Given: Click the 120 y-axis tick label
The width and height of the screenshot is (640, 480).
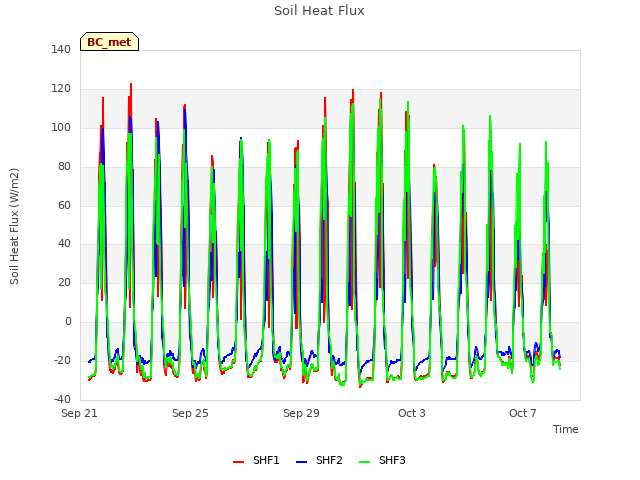Looking at the screenshot, I should pyautogui.click(x=61, y=89).
